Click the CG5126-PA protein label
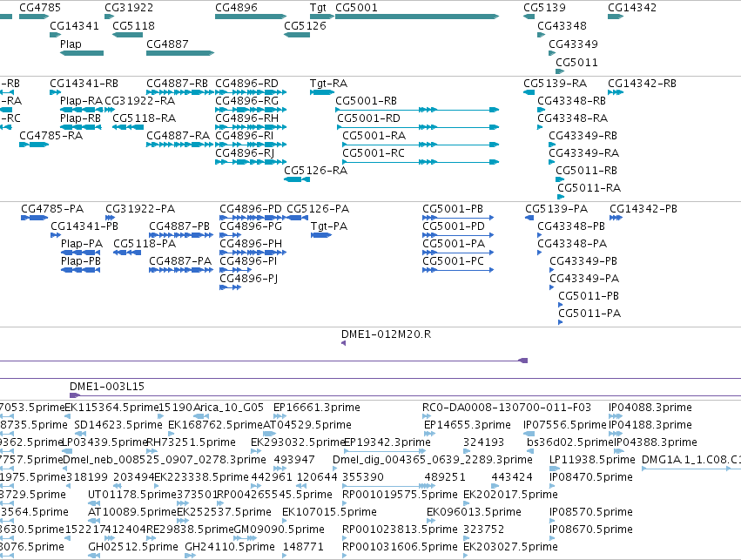 click(x=318, y=209)
